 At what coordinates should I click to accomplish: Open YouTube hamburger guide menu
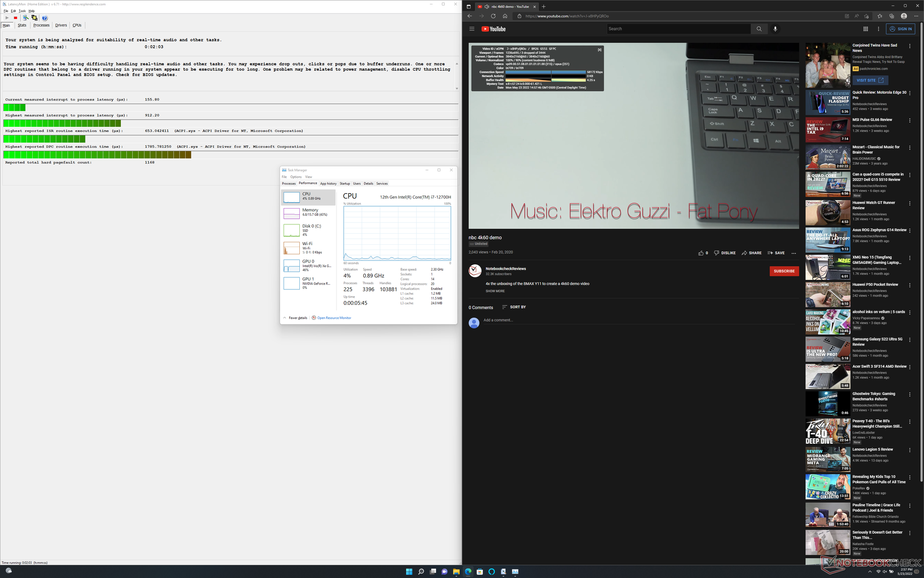(472, 29)
